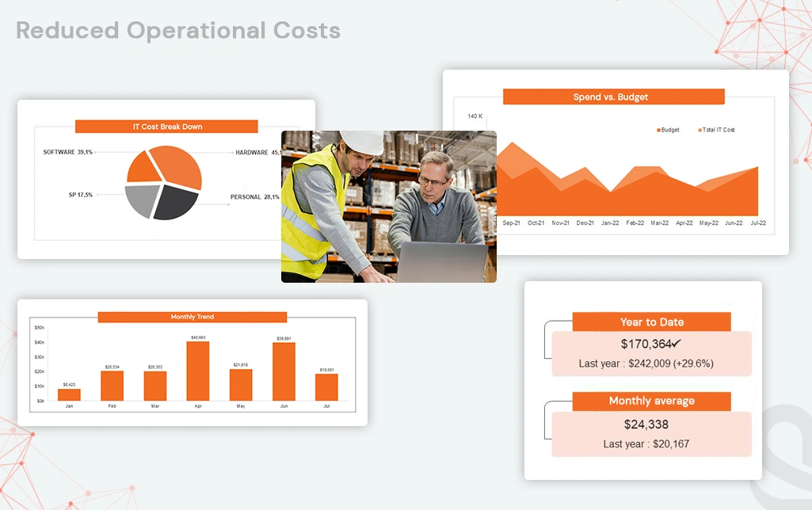Expand the Year to Date card
Screen dimensions: 812x510
[650, 322]
